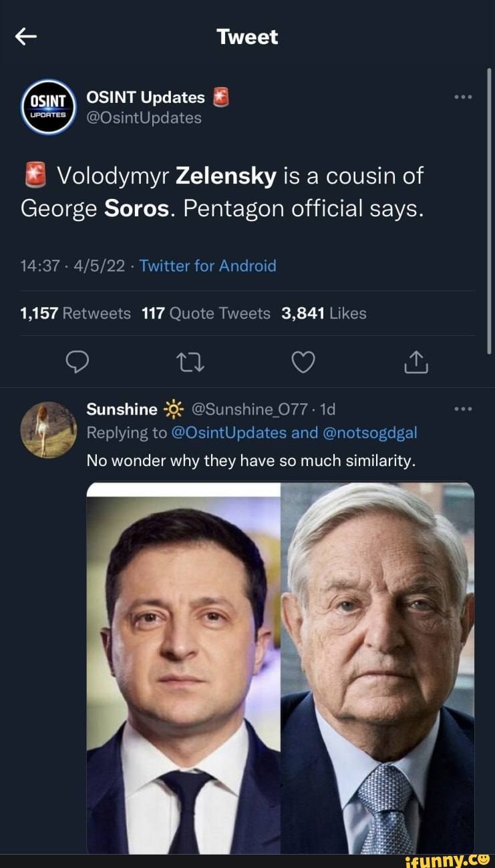Select the Tweet header title

tap(247, 37)
